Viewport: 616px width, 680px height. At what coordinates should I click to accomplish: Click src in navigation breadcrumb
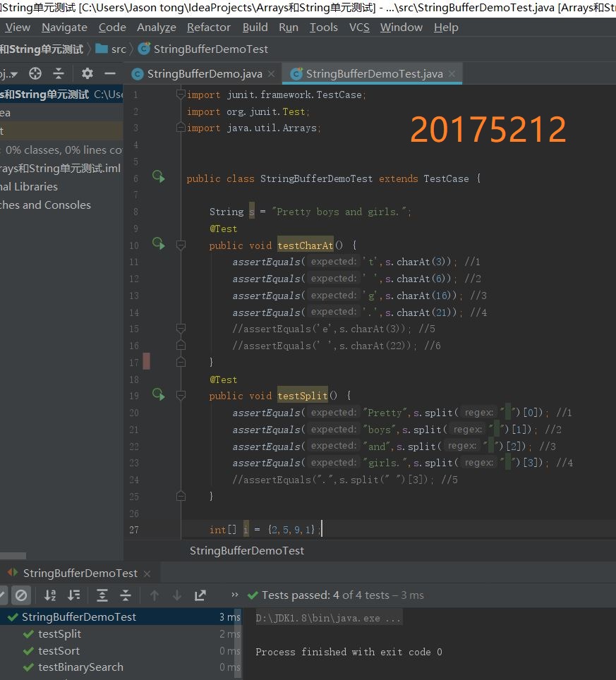(x=119, y=49)
